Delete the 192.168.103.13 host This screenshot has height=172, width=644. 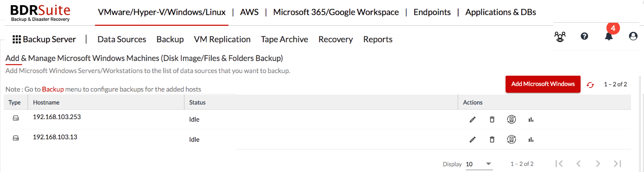coord(492,139)
